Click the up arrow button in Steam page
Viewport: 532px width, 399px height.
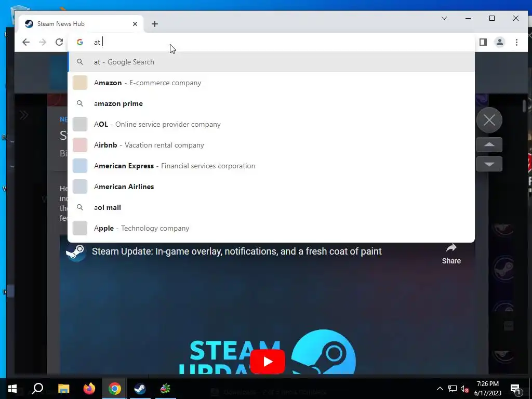point(489,145)
